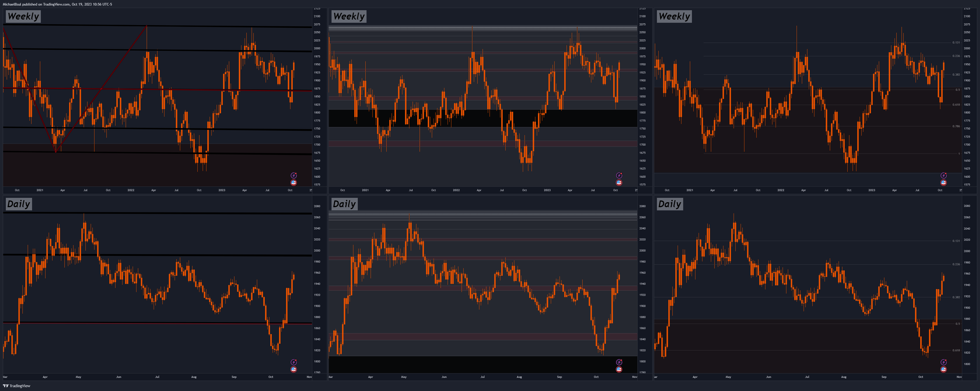This screenshot has width=980, height=391.
Task: Click the Sep time label on the dotted-zones Daily chart
Action: 559,377
